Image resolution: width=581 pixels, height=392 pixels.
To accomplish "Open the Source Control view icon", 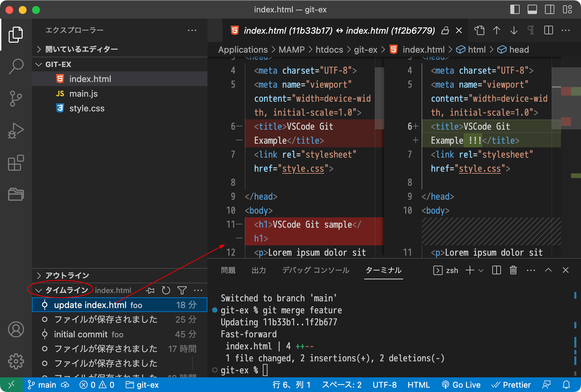I will pos(16,98).
